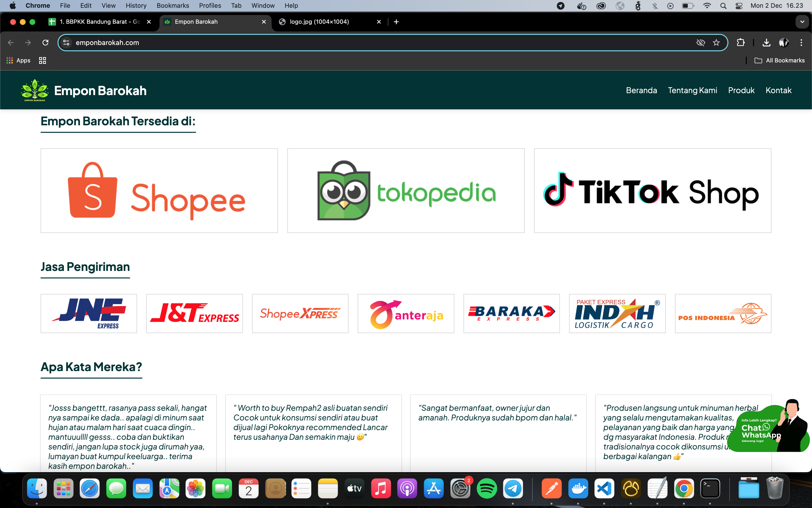The height and width of the screenshot is (508, 812).
Task: Click the Baraka Express logo
Action: (511, 314)
